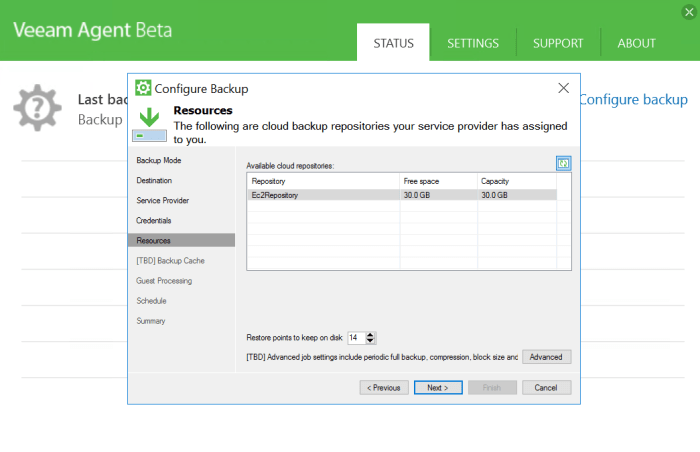This screenshot has height=452, width=700.
Task: Click the Restore points to keep on disk label
Action: pos(295,338)
